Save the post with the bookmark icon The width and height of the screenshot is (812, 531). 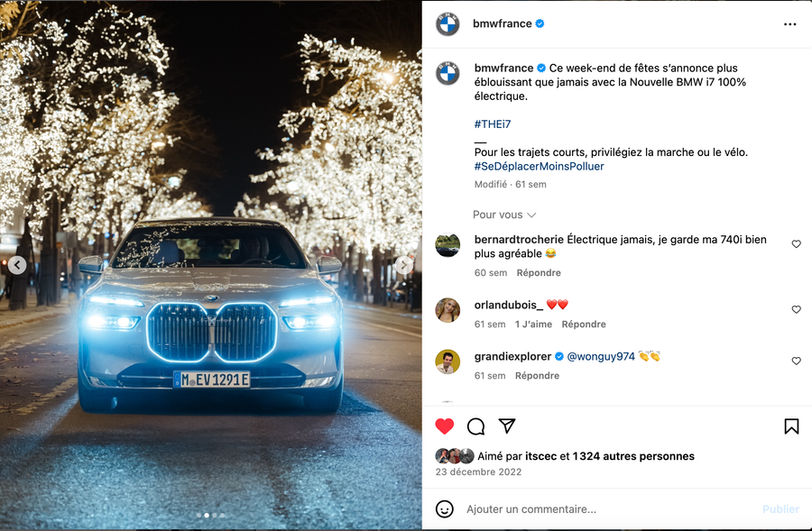791,426
